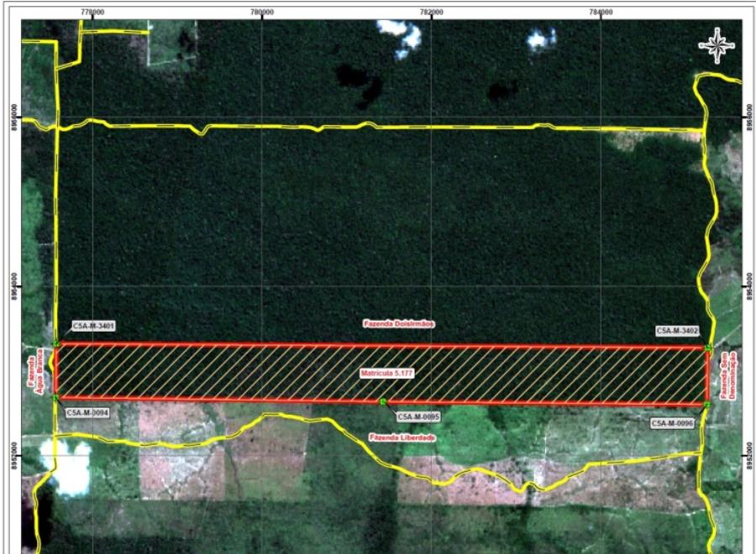Click the Matricula 5.177 parcel label
Image resolution: width=756 pixels, height=554 pixels.
tap(386, 373)
